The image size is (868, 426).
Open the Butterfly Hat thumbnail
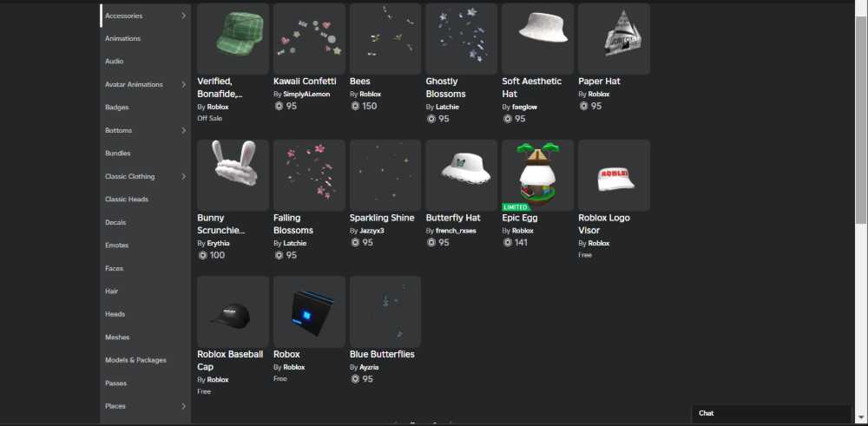[462, 175]
